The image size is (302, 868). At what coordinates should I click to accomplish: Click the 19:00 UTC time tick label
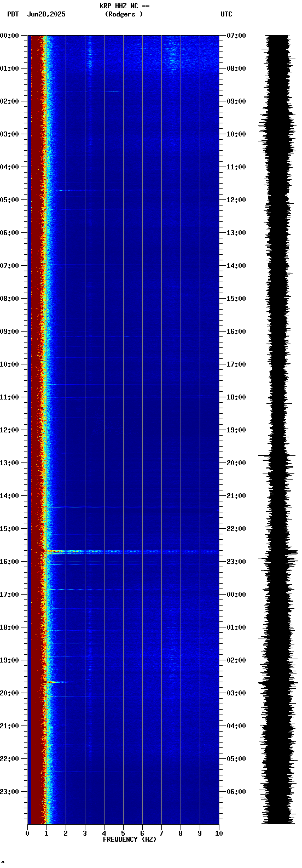coord(236,430)
